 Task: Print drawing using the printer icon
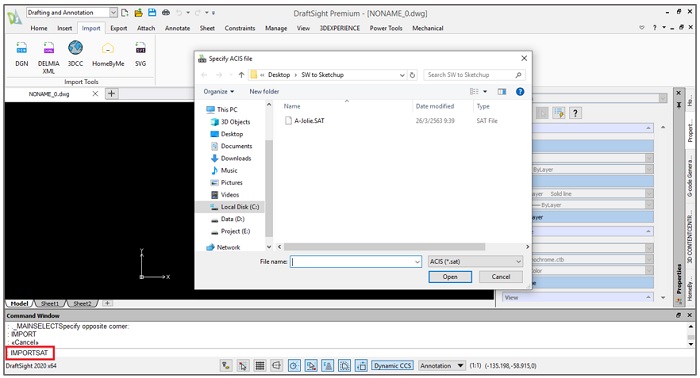(166, 12)
